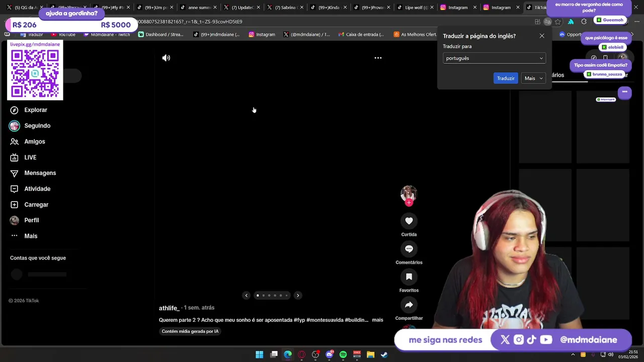Open Steam from the taskbar
This screenshot has height=362, width=644.
pos(384,354)
